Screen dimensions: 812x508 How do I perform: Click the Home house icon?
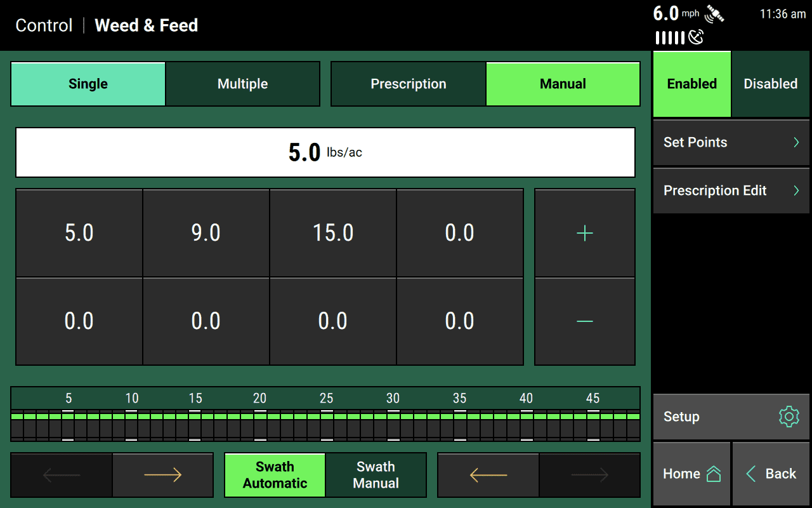[714, 474]
